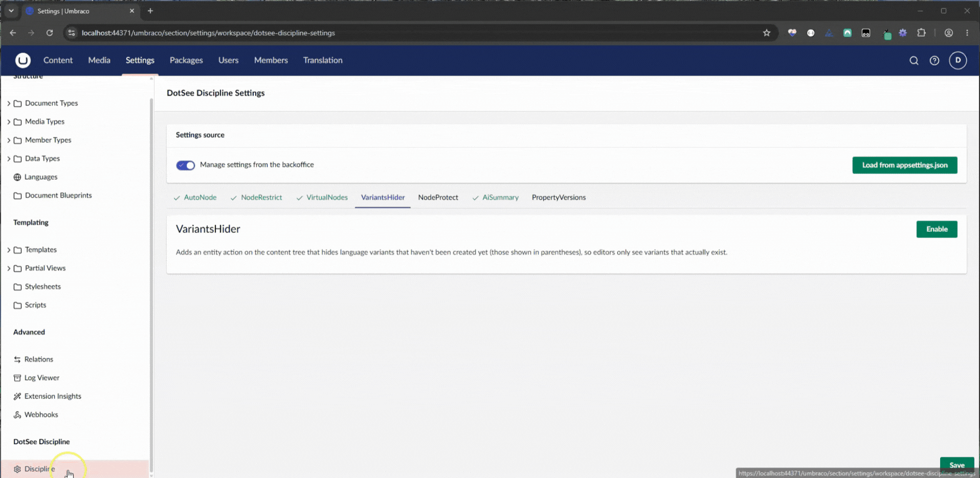Open Relations under Advanced

[x=39, y=359]
